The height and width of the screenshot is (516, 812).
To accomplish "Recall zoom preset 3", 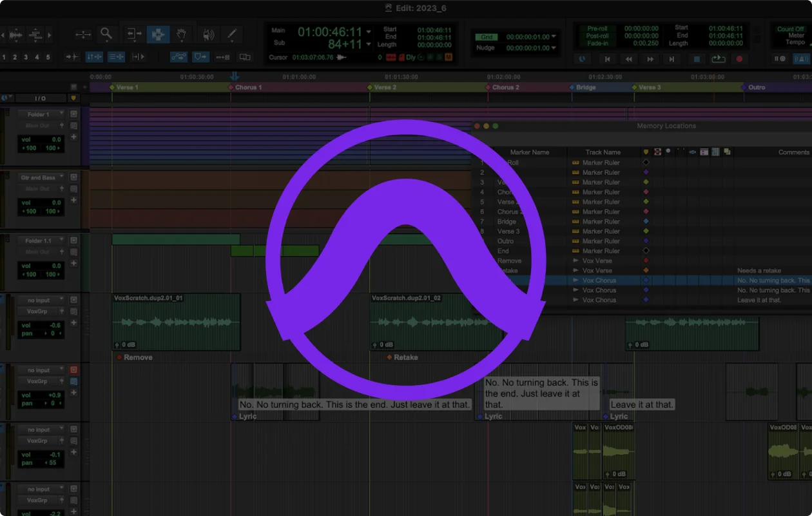I will click(x=25, y=57).
